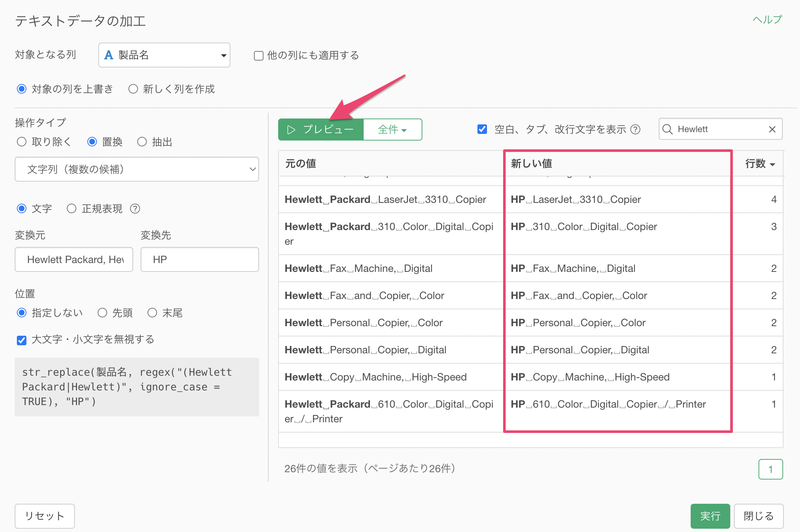
Task: Select original value Hewlett Packard 310 Color Digital Copier
Action: coord(389,234)
